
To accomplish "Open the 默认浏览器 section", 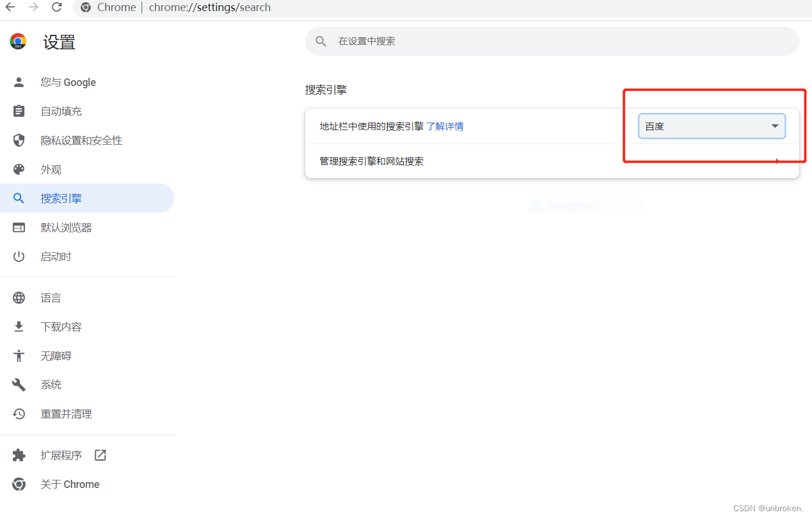I will click(87, 227).
